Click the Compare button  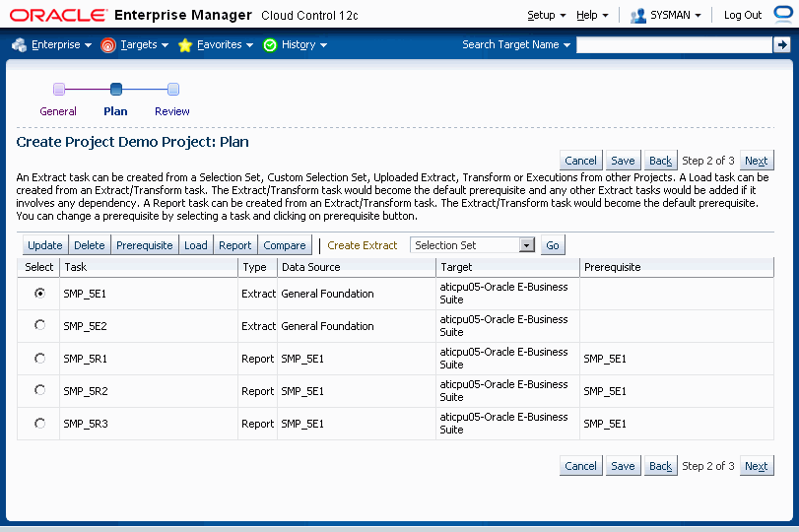[285, 245]
